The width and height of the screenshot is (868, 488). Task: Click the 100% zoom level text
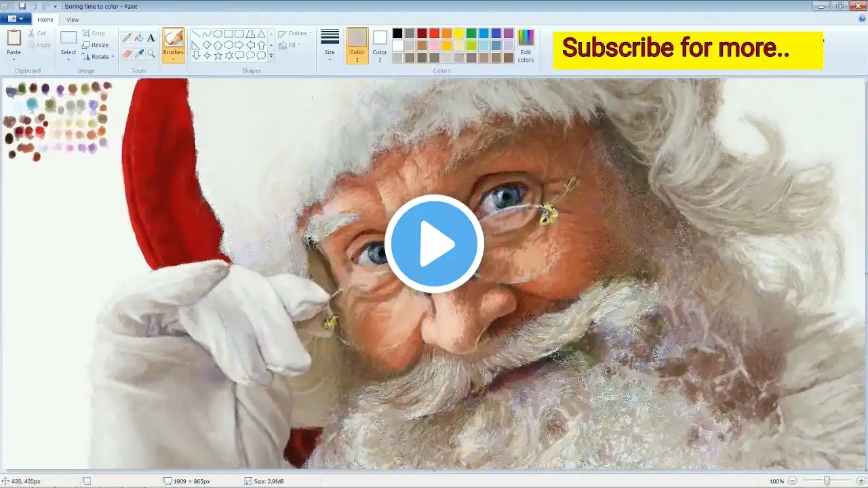(x=776, y=481)
